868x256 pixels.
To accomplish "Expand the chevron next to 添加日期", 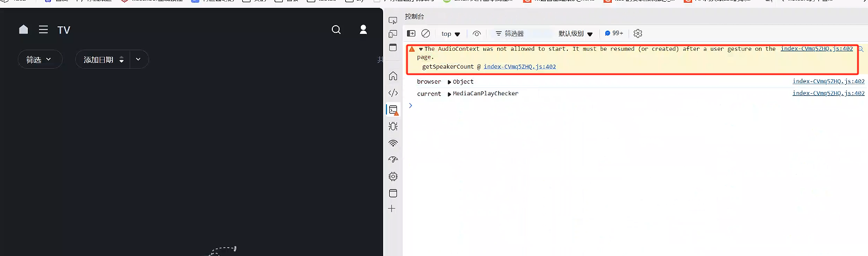I will [139, 59].
